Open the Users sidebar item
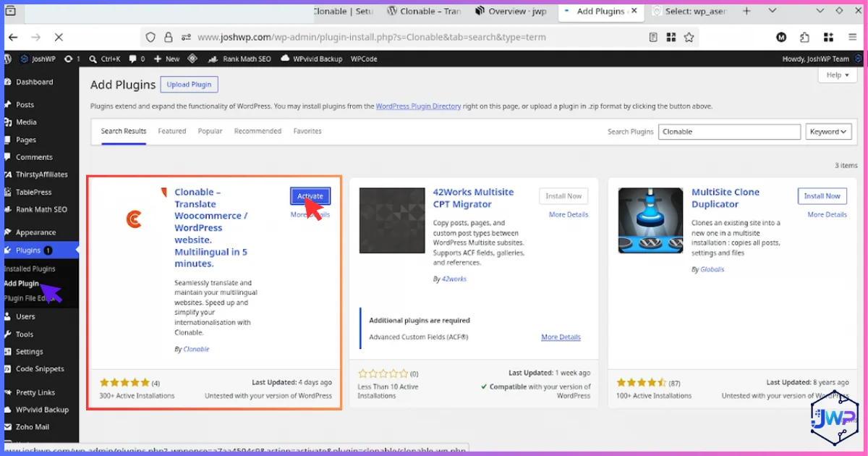Viewport: 868px width, 456px height. [x=25, y=316]
